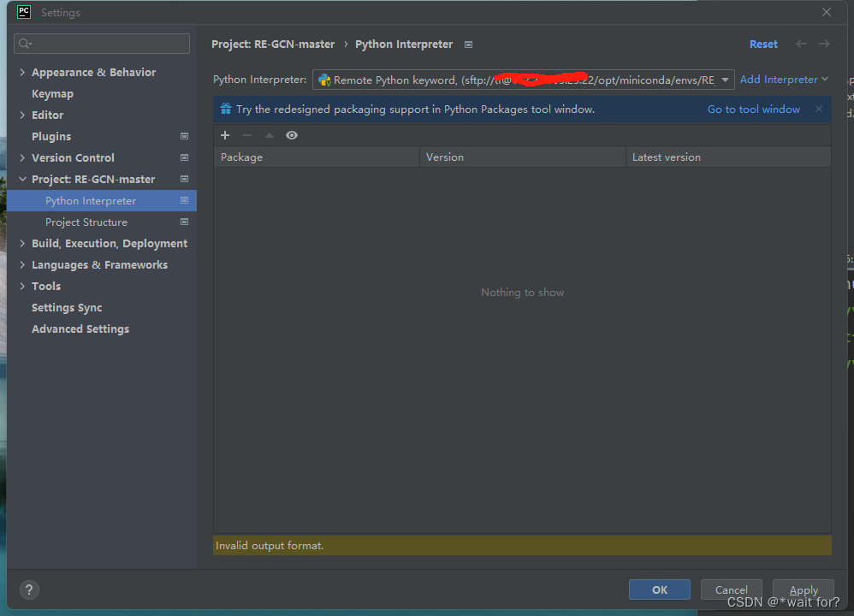
Task: Click the upgrade package up-arrow icon
Action: [x=270, y=135]
